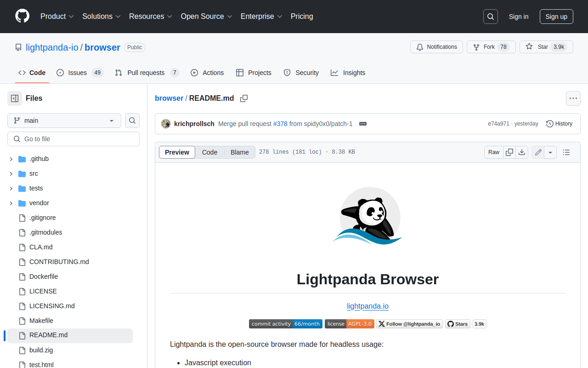Download the raw README file
The width and height of the screenshot is (588, 368).
click(522, 152)
